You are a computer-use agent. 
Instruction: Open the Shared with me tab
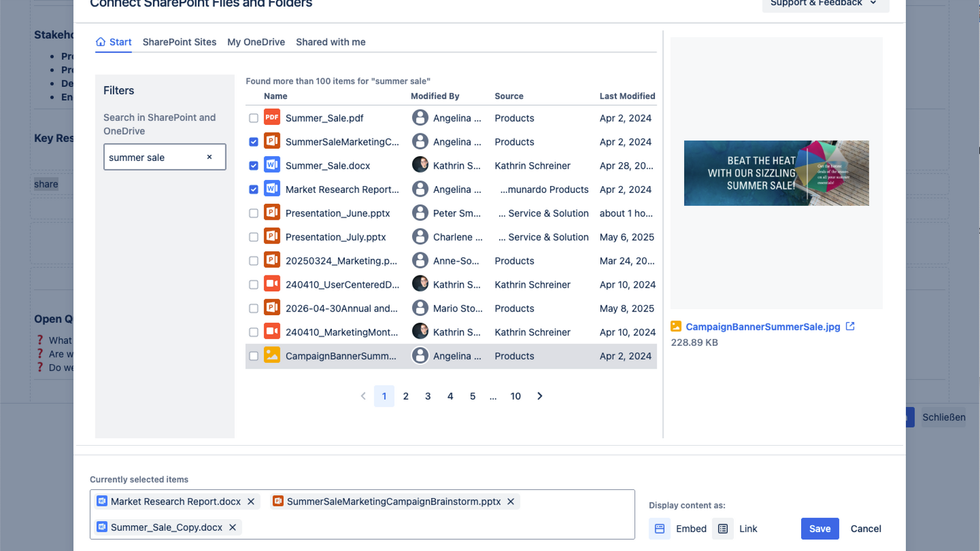click(331, 42)
